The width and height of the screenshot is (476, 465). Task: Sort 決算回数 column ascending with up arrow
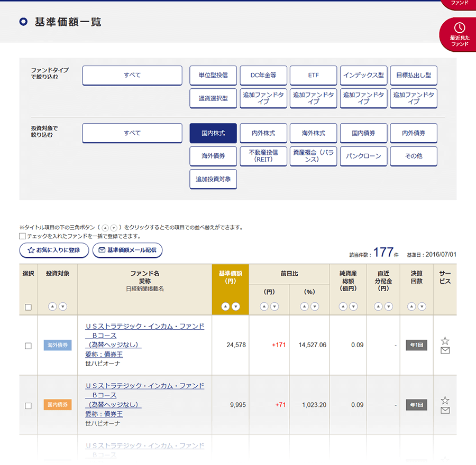click(411, 306)
